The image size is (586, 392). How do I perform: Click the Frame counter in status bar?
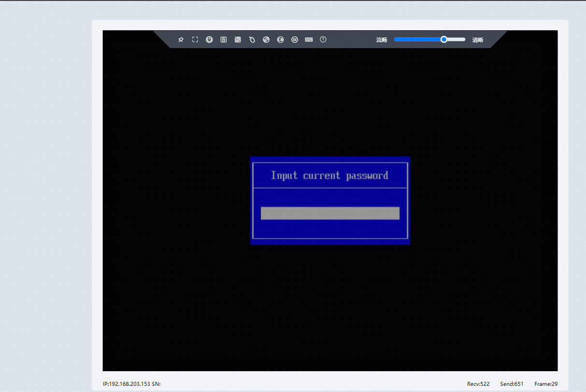(x=546, y=384)
